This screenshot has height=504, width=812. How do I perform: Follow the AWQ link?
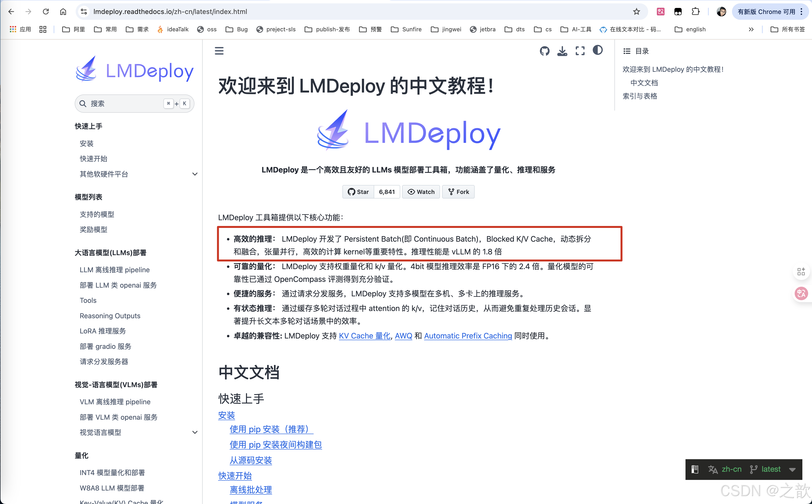403,336
